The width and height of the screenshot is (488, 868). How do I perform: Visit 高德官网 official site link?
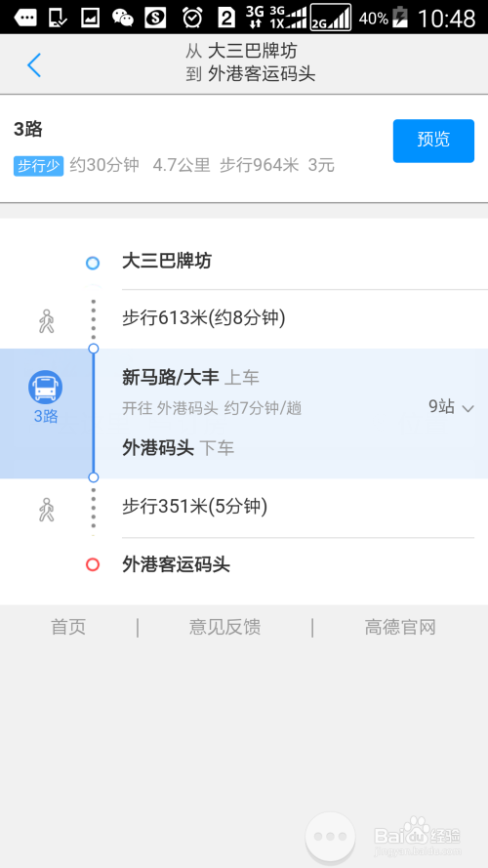point(400,627)
